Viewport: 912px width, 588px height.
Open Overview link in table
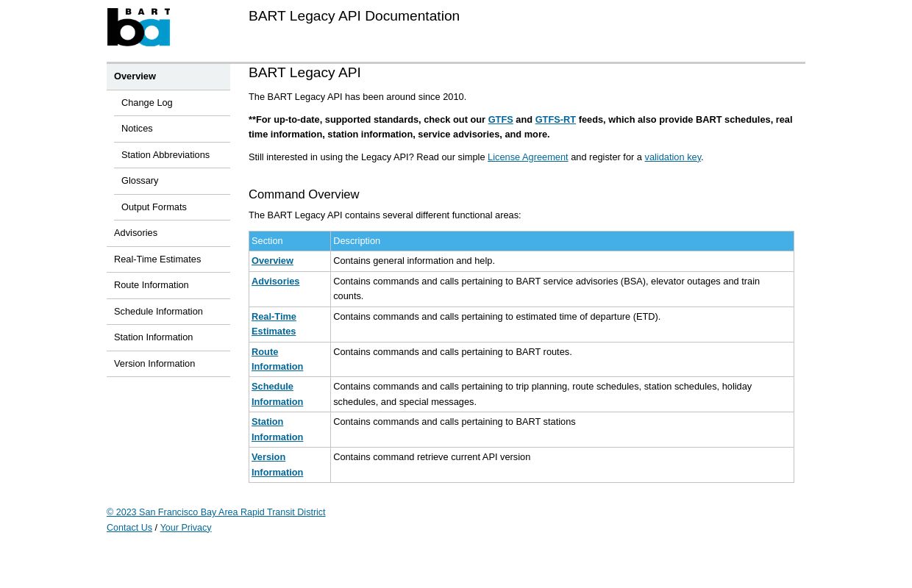pyautogui.click(x=272, y=261)
